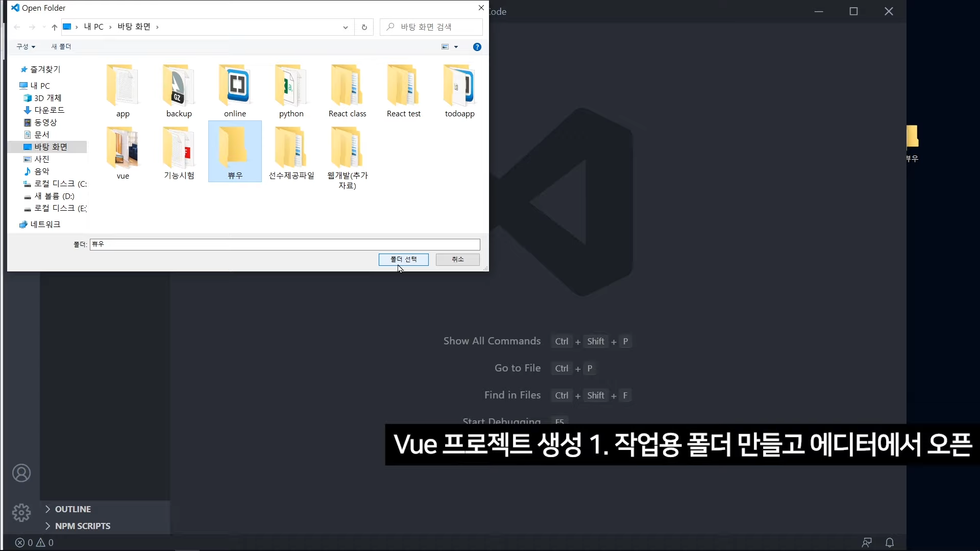Click the 폴더 name input field

(284, 244)
